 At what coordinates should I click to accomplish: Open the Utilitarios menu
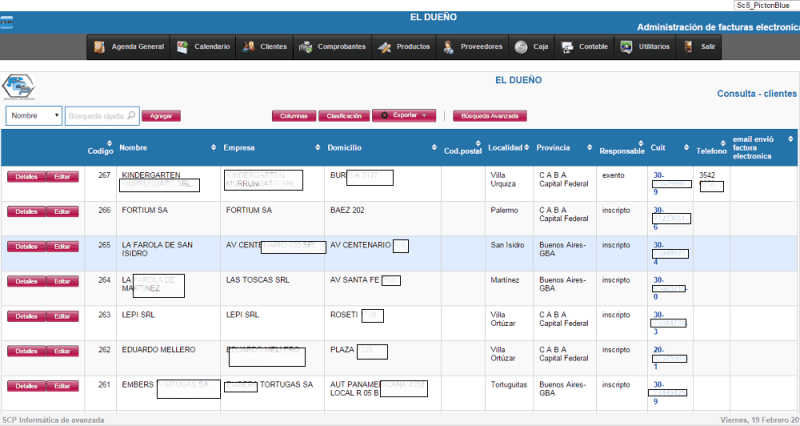tap(645, 47)
